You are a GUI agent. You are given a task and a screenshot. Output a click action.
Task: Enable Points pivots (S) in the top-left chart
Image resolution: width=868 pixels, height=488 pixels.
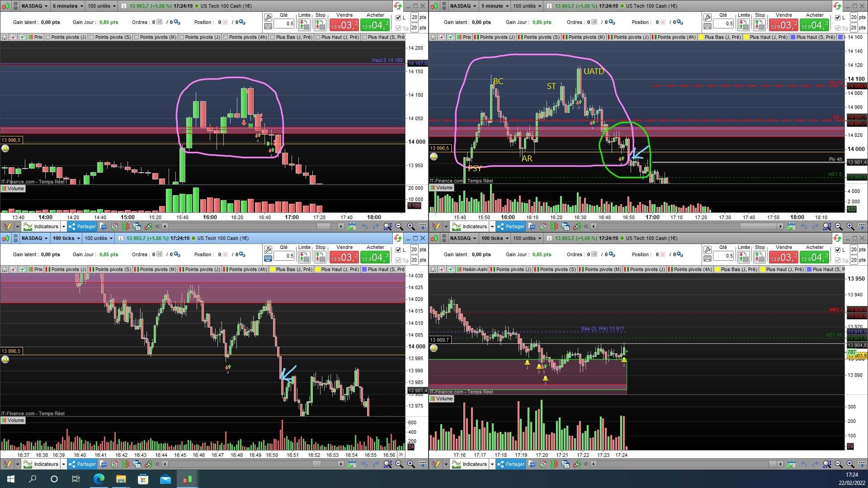[x=92, y=37]
